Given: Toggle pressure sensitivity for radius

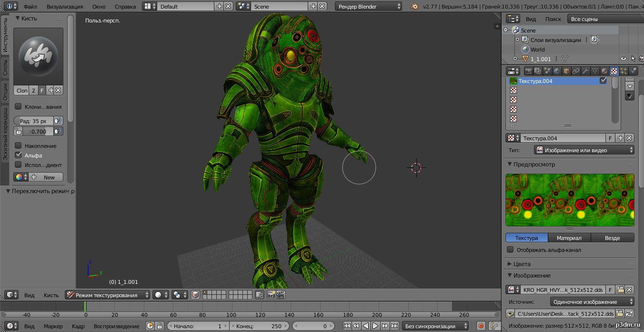Looking at the screenshot, I should (x=58, y=121).
